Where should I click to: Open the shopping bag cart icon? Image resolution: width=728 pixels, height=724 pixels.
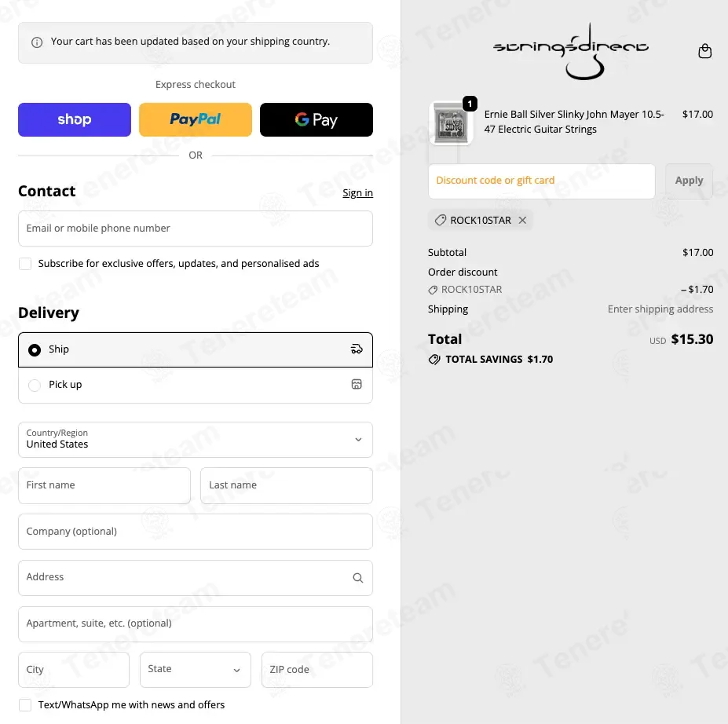pyautogui.click(x=704, y=52)
